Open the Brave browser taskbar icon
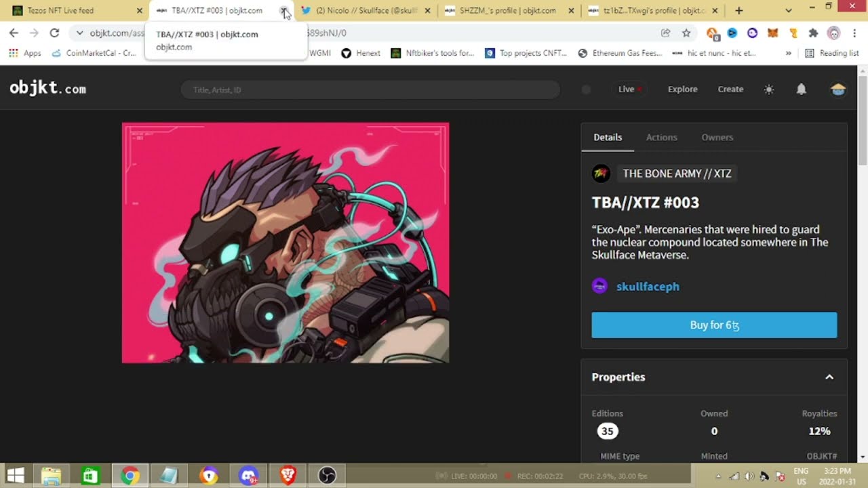Image resolution: width=868 pixels, height=488 pixels. [288, 476]
